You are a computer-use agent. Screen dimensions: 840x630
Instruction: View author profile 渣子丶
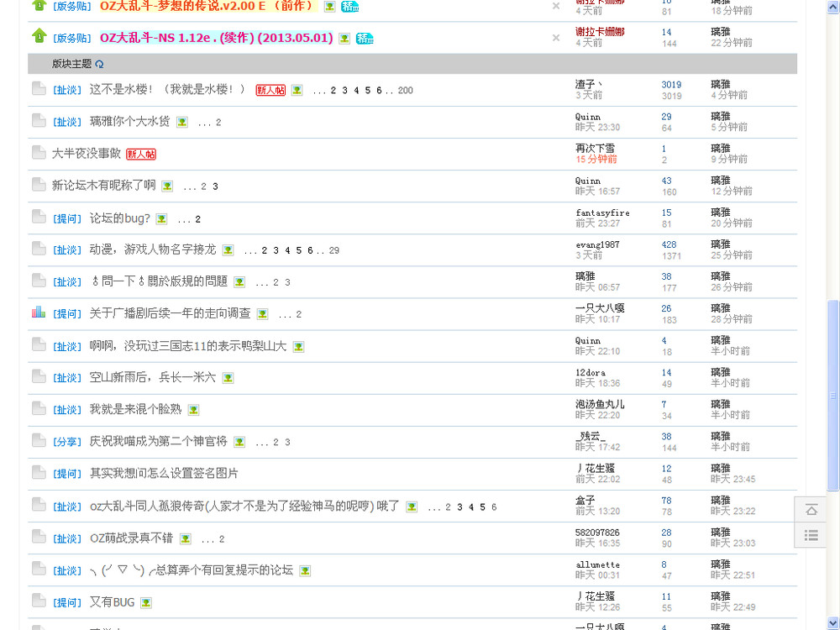[589, 84]
